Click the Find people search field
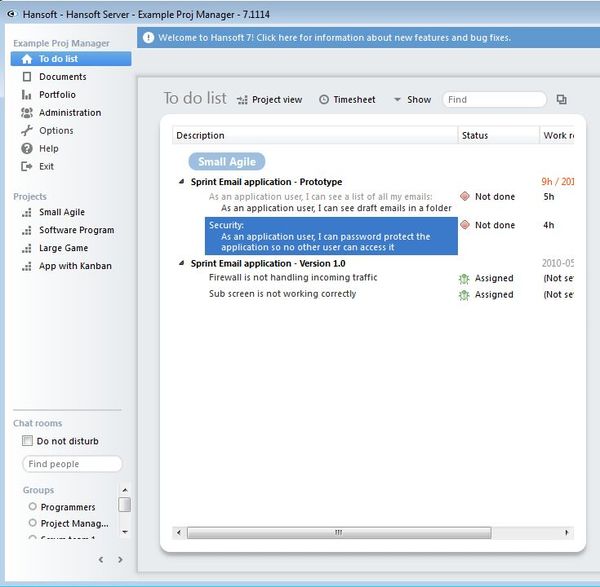This screenshot has width=600, height=587. (72, 464)
